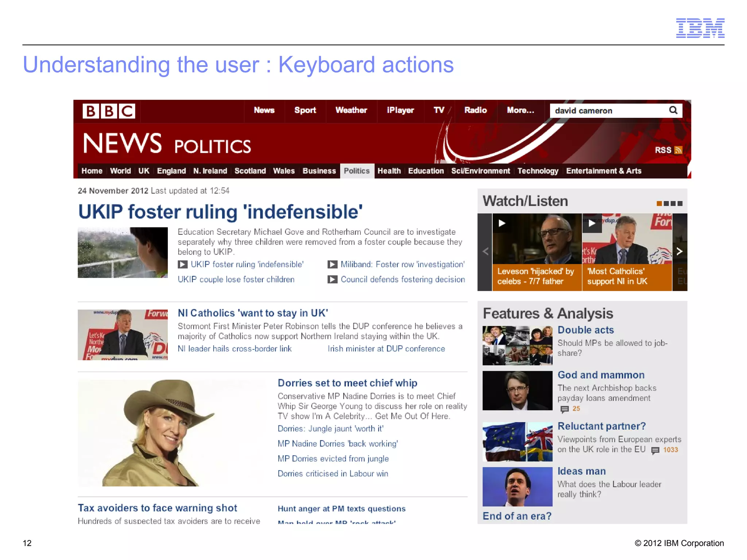Open MP Nadine Dorries 'back working' link
Viewport: 747px width, 560px height.
338,444
